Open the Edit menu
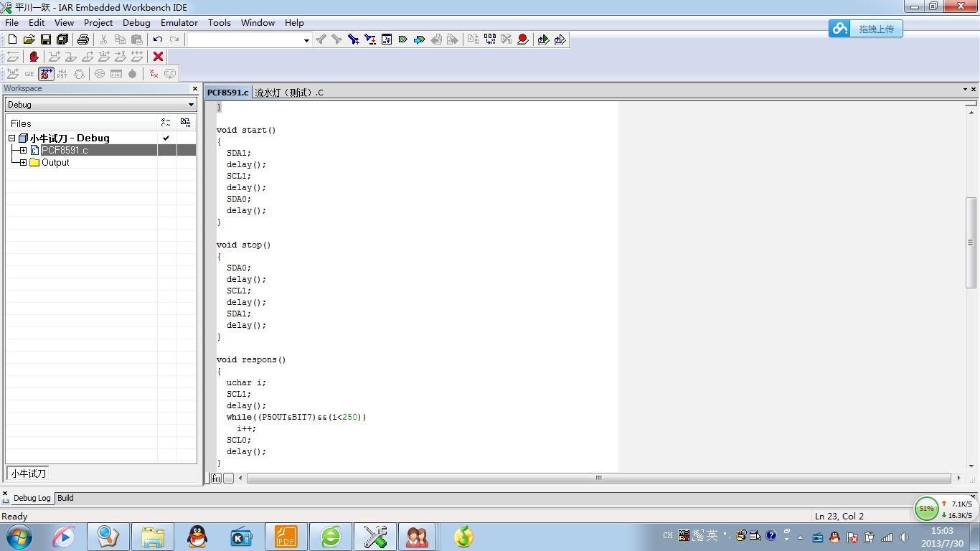 pyautogui.click(x=37, y=23)
